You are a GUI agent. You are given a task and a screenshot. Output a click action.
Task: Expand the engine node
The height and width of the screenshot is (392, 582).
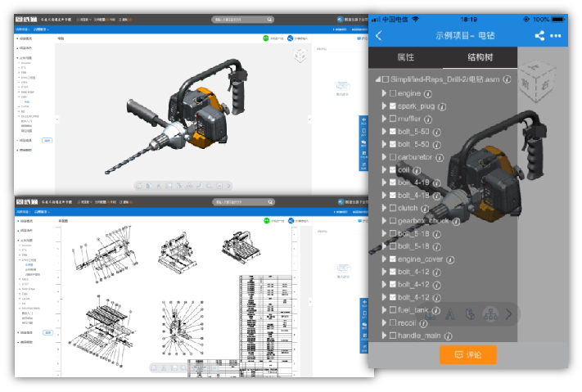(384, 93)
